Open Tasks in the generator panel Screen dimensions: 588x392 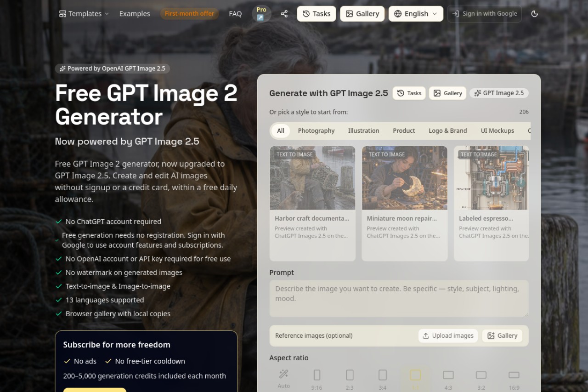(x=409, y=93)
